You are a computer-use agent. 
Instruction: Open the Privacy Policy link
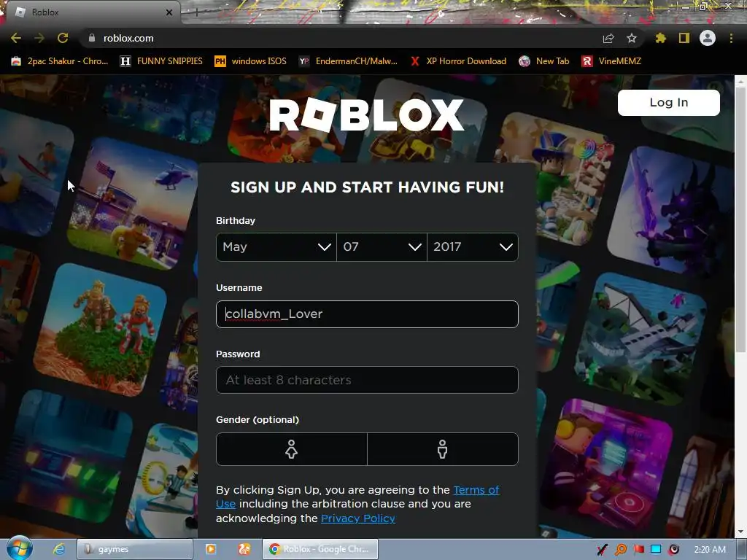pos(357,518)
